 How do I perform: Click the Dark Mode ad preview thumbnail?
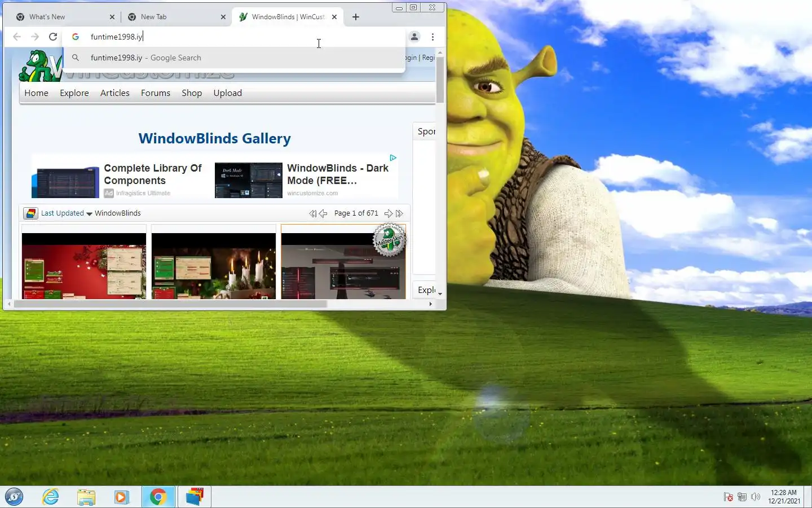[x=249, y=180]
